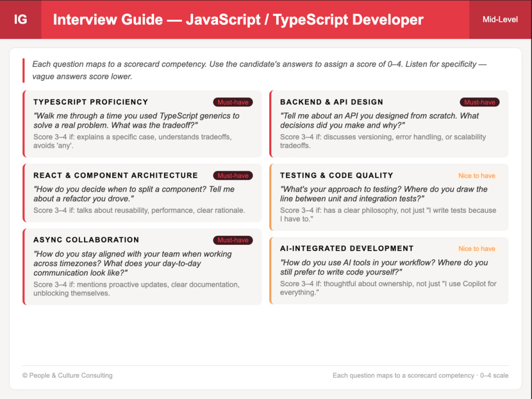This screenshot has width=532, height=399.
Task: Click the IG logo badge
Action: pyautogui.click(x=20, y=19)
